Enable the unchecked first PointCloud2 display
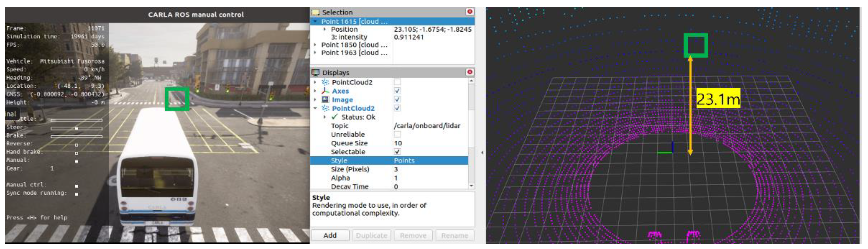Image resolution: width=868 pixels, height=249 pixels. point(397,82)
